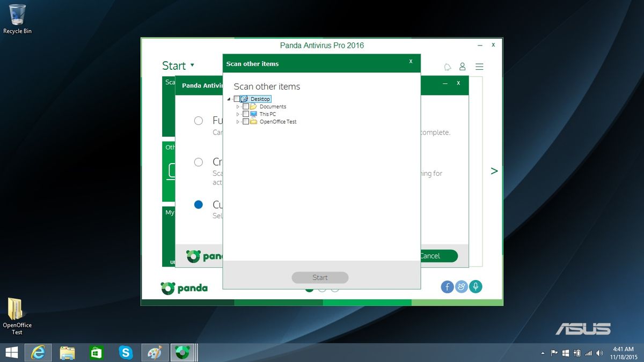The image size is (644, 362).
Task: Open Panda Facebook page icon
Action: [x=448, y=287]
